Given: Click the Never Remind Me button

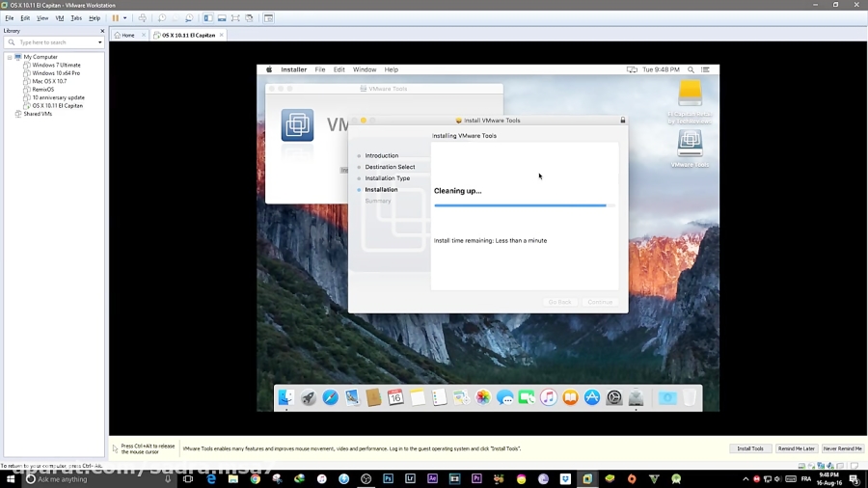Looking at the screenshot, I should pos(842,448).
